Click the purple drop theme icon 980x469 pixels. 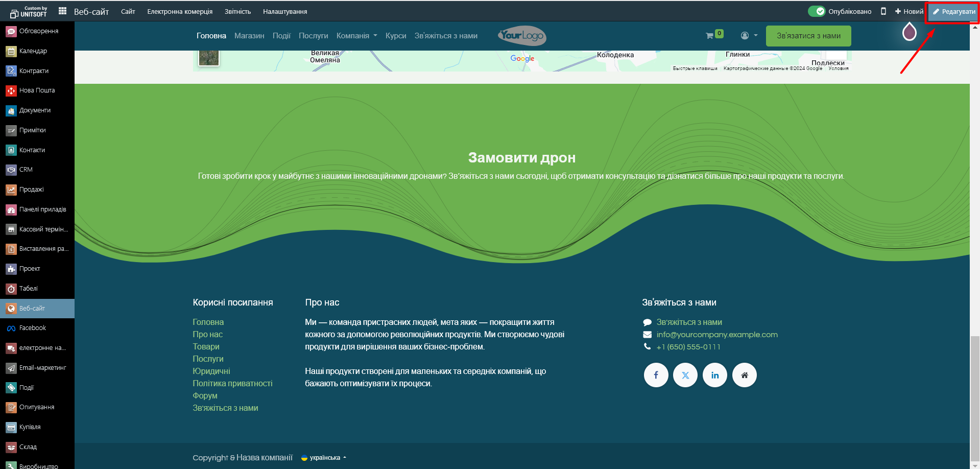(909, 33)
